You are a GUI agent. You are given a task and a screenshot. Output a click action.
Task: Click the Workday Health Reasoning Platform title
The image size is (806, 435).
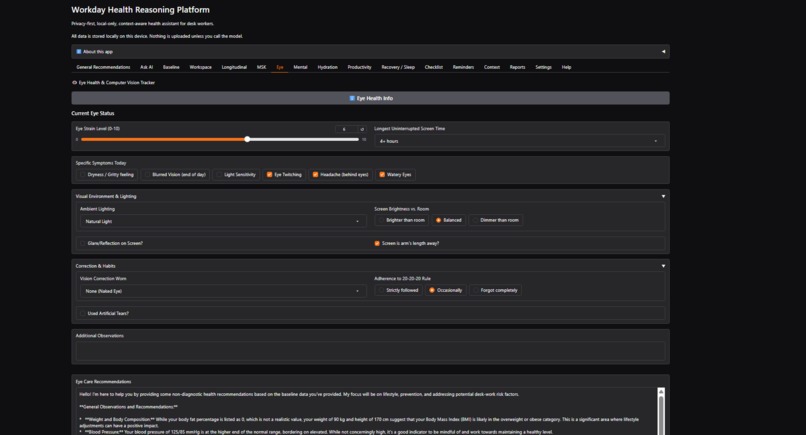pyautogui.click(x=140, y=10)
